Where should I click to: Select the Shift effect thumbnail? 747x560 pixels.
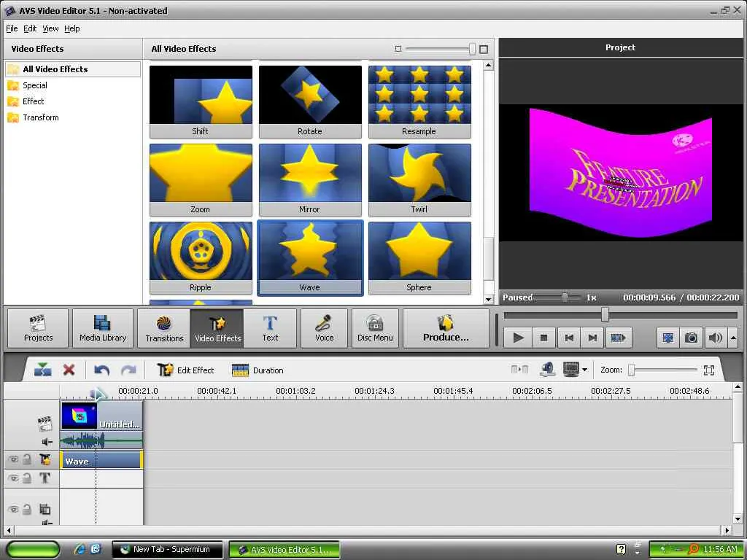(x=201, y=101)
